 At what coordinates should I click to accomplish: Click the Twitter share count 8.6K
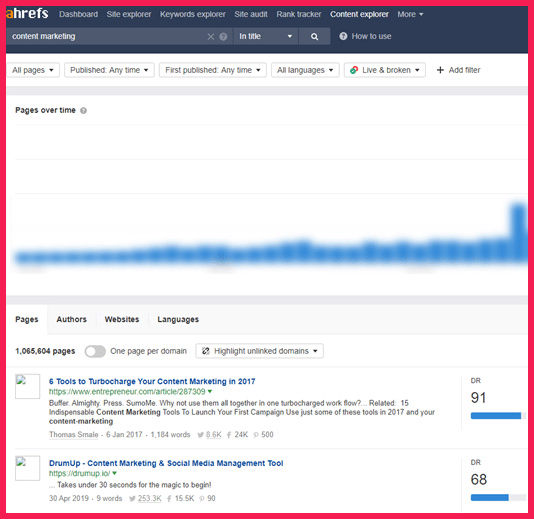pos(214,435)
